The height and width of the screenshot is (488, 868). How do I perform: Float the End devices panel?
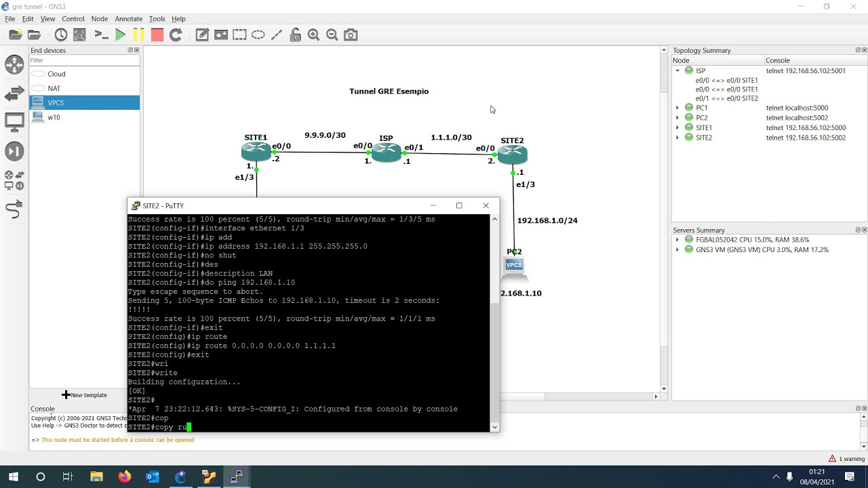coord(130,50)
